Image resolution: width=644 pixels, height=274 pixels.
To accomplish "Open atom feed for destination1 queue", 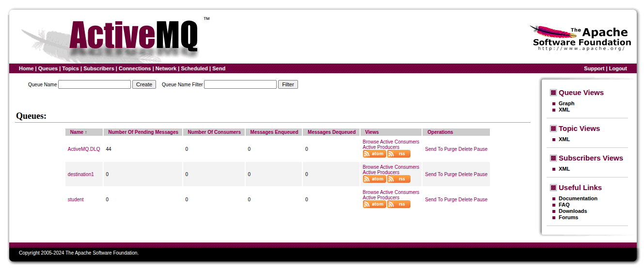I will coord(375,179).
